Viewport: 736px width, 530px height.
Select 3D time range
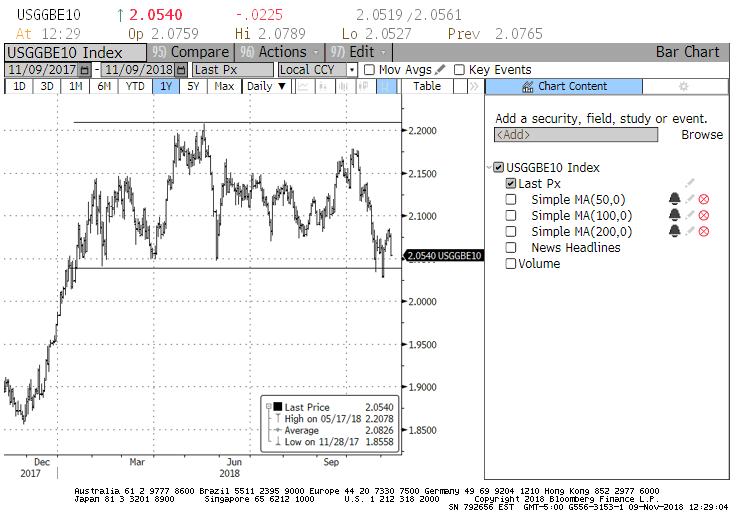pos(47,86)
